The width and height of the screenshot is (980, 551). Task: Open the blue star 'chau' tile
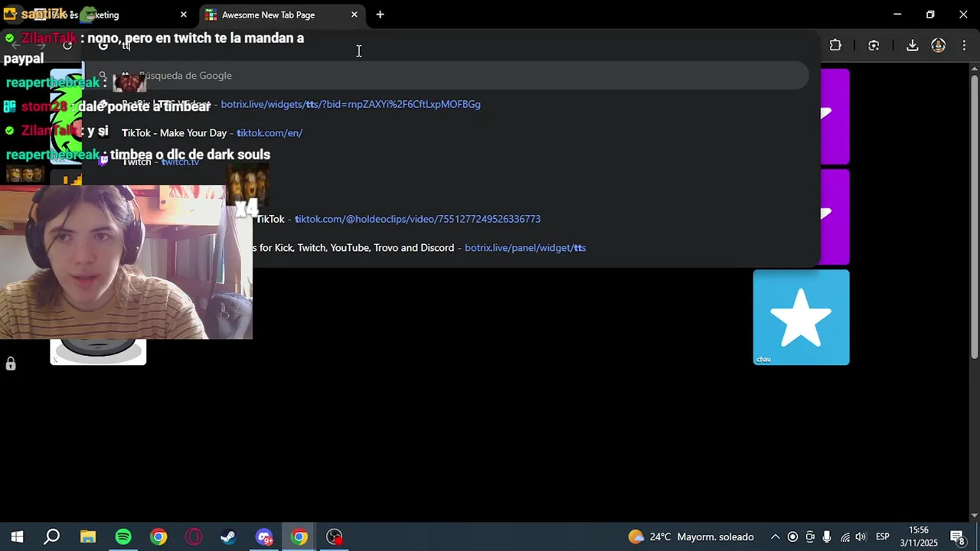pos(801,317)
